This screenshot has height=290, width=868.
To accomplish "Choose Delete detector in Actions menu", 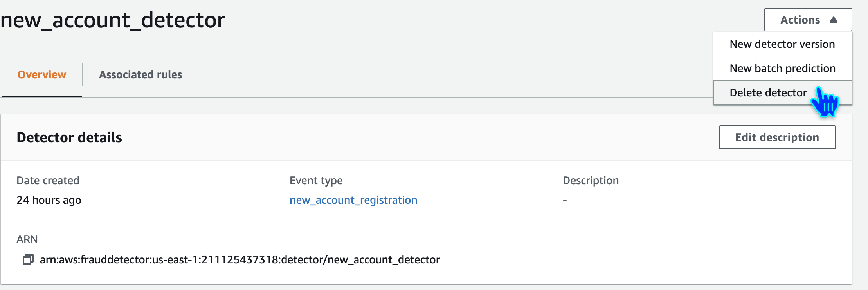I will tap(768, 93).
